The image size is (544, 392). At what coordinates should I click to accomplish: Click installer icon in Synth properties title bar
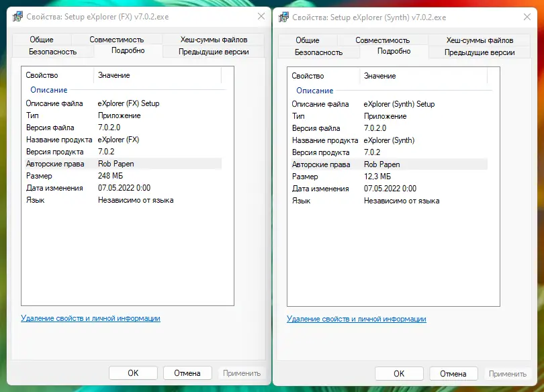[x=283, y=17]
